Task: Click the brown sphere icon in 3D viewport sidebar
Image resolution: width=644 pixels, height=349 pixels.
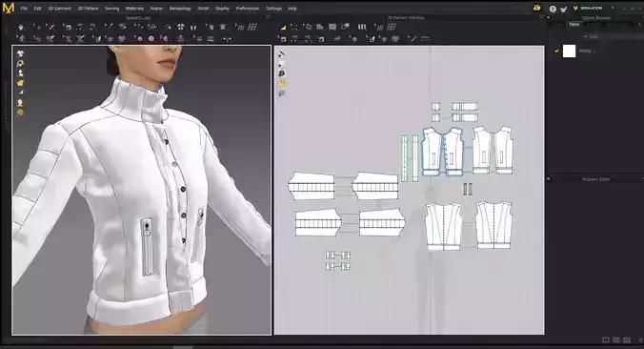Action: [x=20, y=113]
